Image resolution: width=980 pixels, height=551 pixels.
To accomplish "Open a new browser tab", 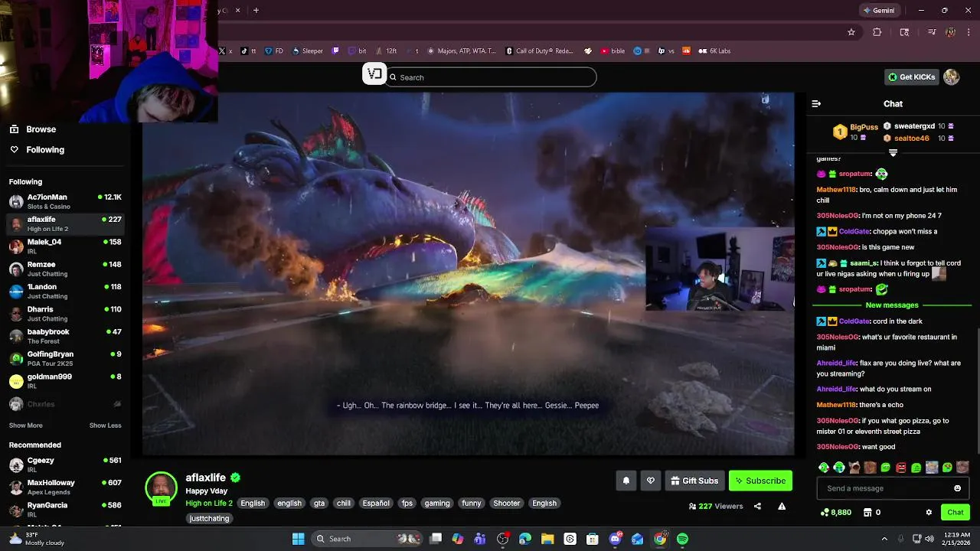I will 256,11.
